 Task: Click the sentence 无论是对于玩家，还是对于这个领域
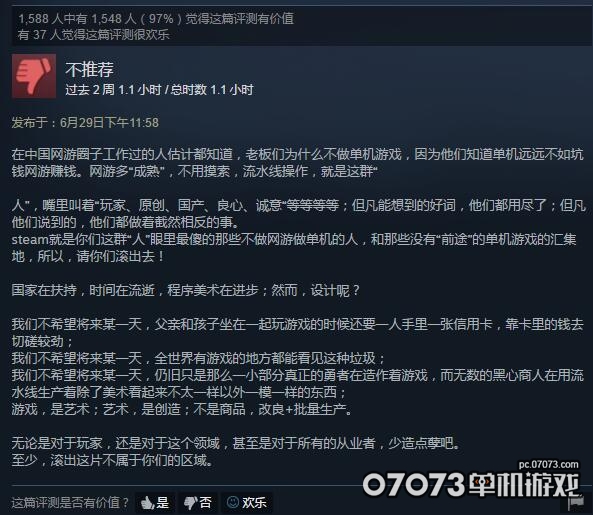coord(236,443)
